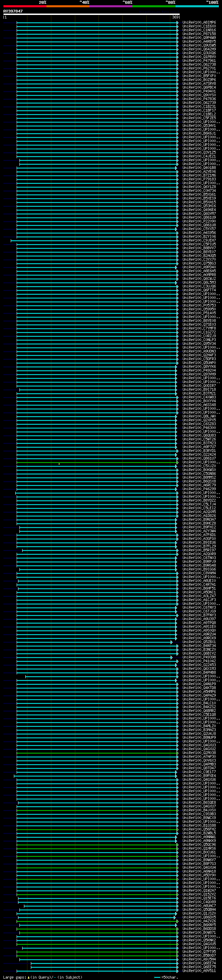Viewport: 222px width, 980px height.
Task: Select label UniRef100_C5XJZ0
Action: tap(199, 466)
